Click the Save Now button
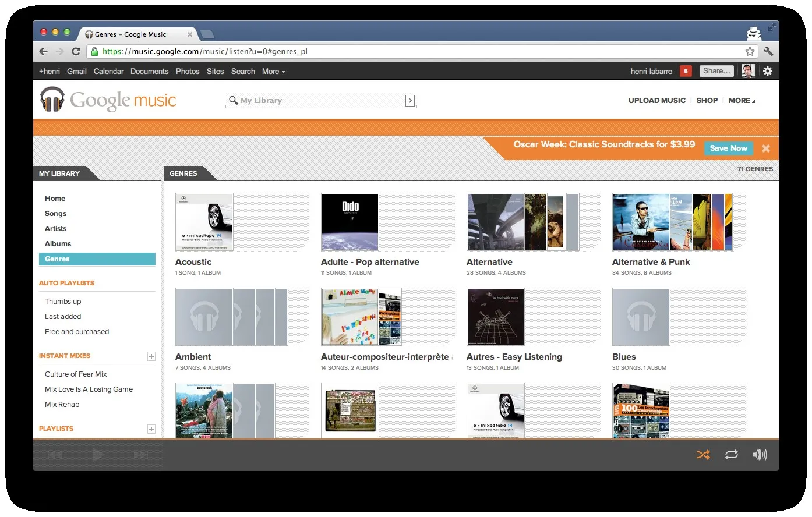This screenshot has height=517, width=812. coord(729,148)
